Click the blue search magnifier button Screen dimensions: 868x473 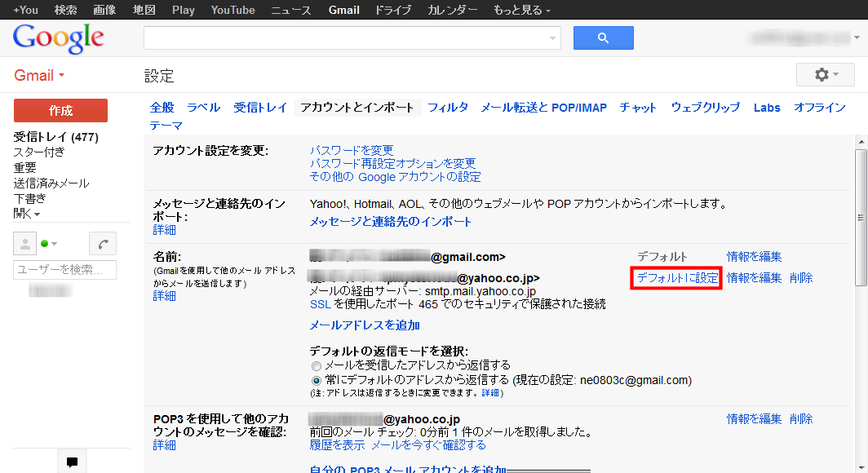(604, 38)
